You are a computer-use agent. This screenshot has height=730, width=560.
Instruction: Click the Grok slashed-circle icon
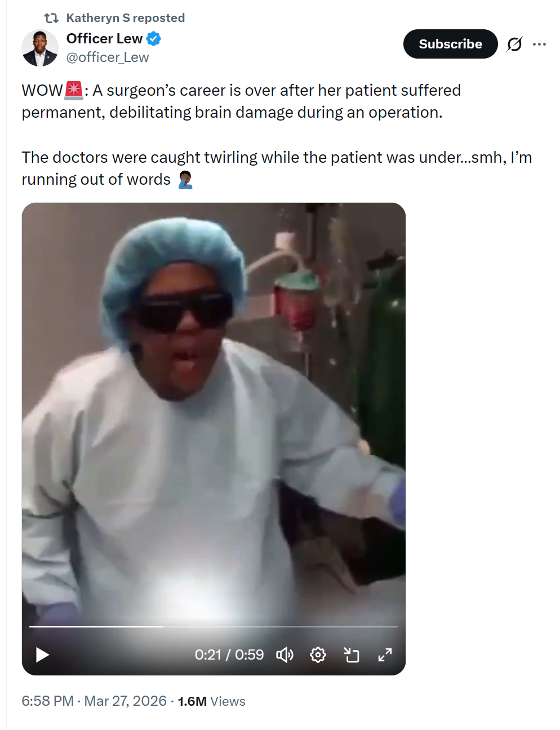click(x=514, y=44)
